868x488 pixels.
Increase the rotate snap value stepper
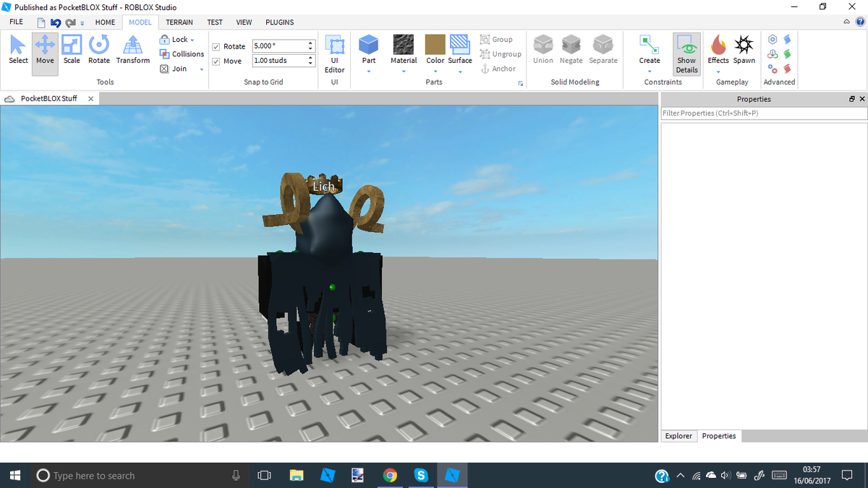311,43
